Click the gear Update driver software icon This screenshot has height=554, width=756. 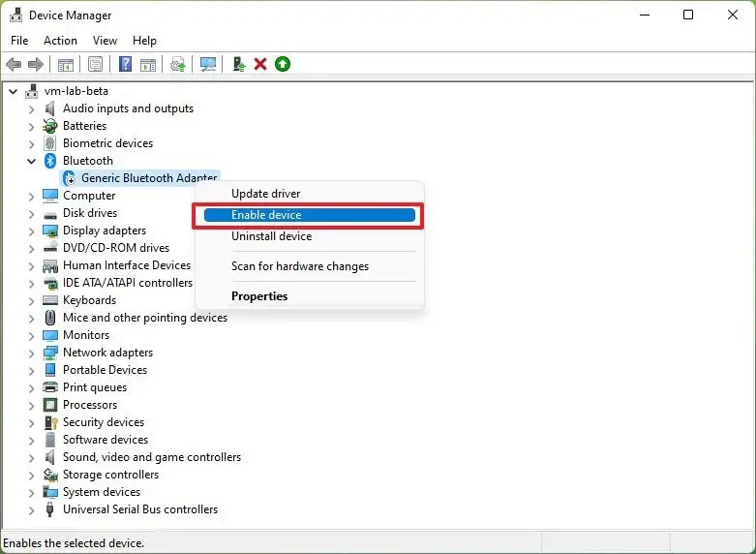pos(178,64)
